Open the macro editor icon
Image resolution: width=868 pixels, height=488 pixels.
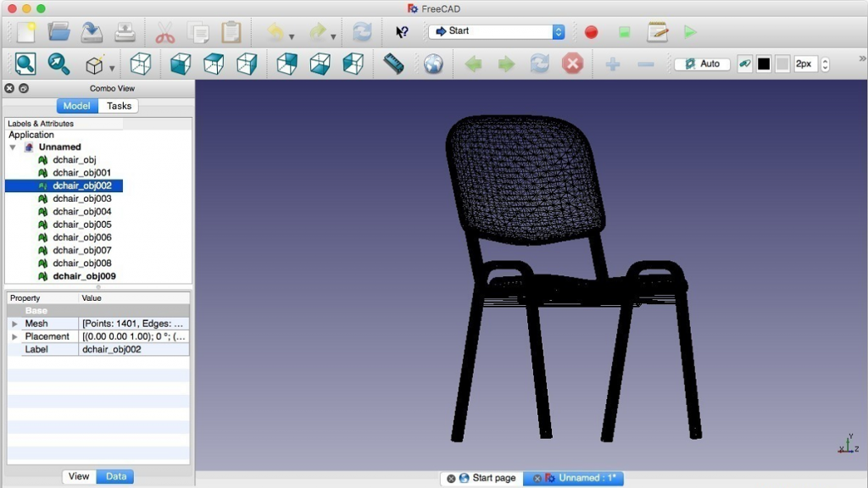point(658,31)
